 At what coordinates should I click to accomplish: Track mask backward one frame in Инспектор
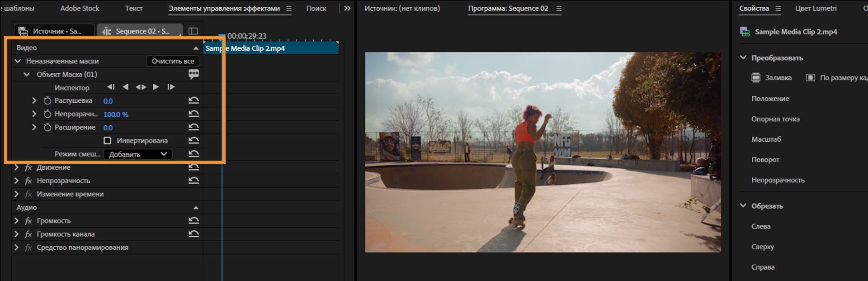pyautogui.click(x=111, y=87)
